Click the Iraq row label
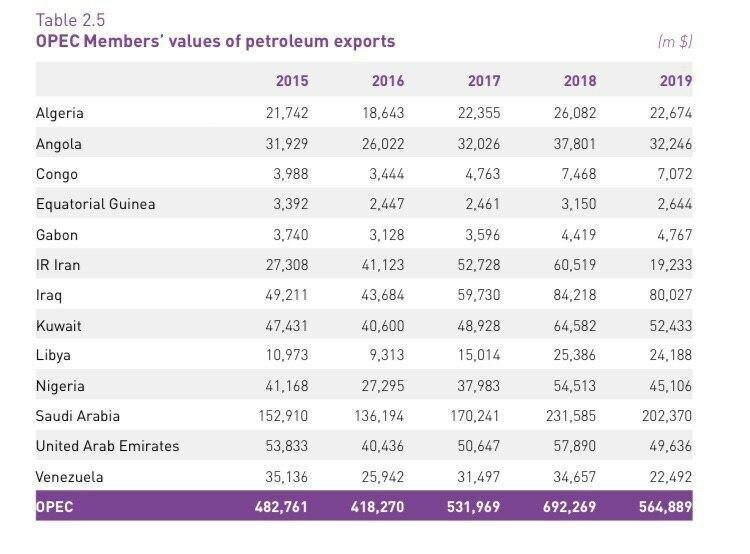 click(49, 295)
